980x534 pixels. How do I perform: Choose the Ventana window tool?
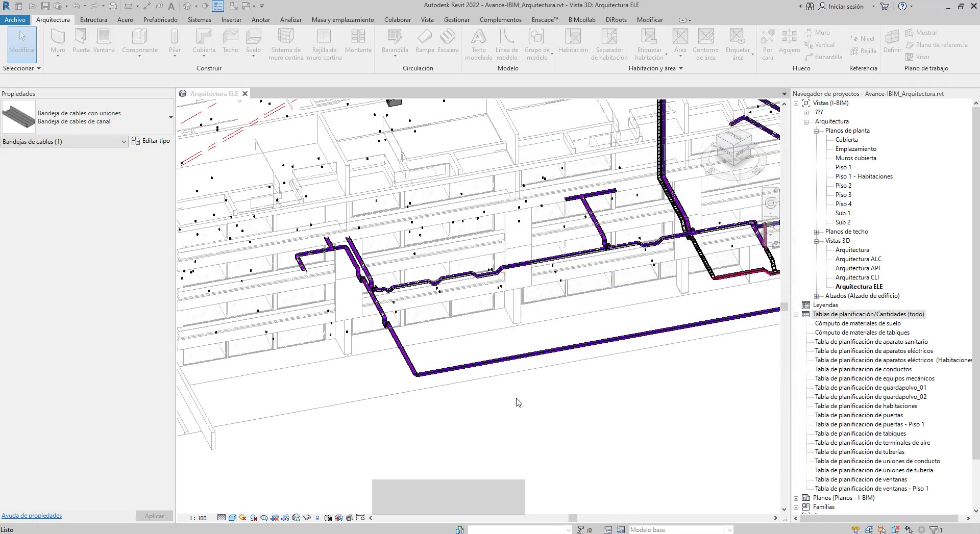pos(104,41)
